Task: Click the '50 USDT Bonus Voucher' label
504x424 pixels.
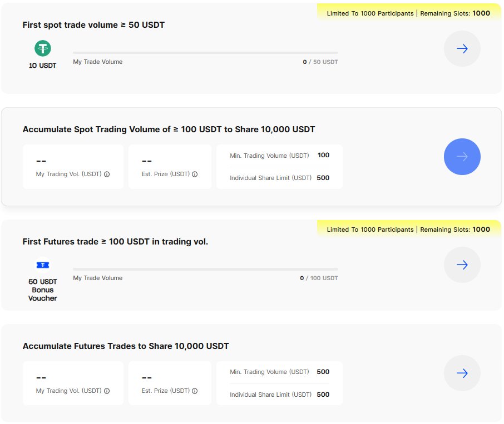Action: [42, 290]
